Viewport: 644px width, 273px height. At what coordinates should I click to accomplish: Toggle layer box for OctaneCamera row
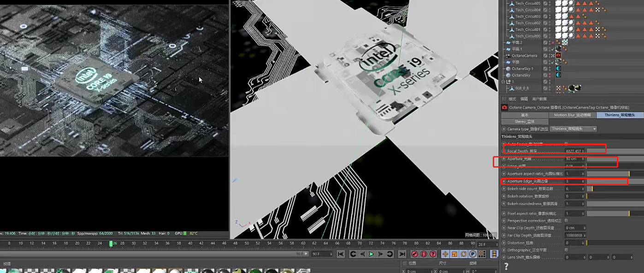tap(545, 55)
